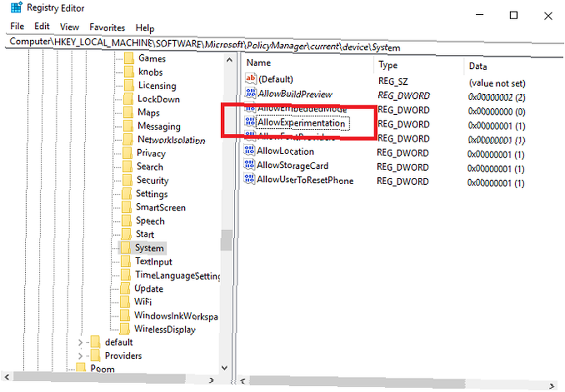Screen dimensions: 565x392
Task: Click the Maps folder icon
Action: [x=128, y=112]
